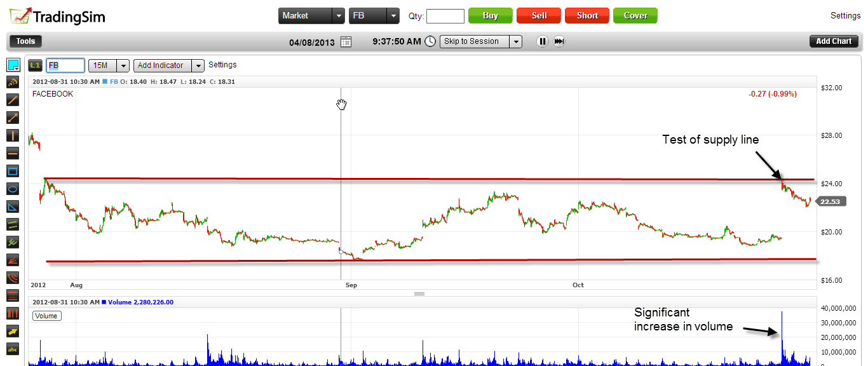
Task: Open the Skip to Session dropdown
Action: coord(480,41)
